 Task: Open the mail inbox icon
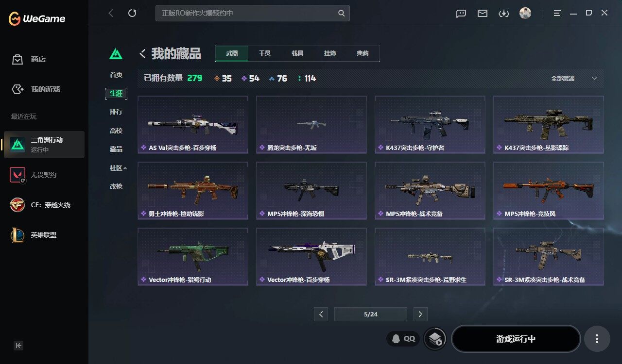point(483,13)
